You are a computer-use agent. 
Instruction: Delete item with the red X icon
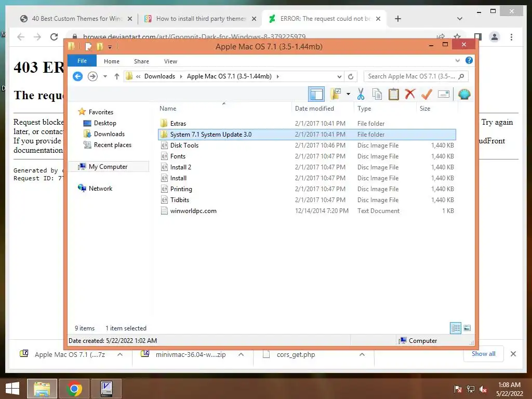point(410,94)
